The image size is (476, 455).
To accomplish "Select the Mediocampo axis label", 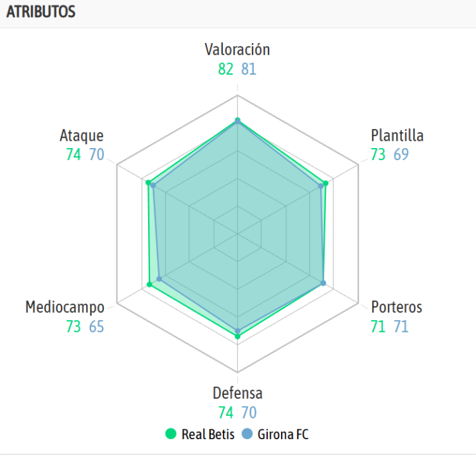I will pos(65,307).
